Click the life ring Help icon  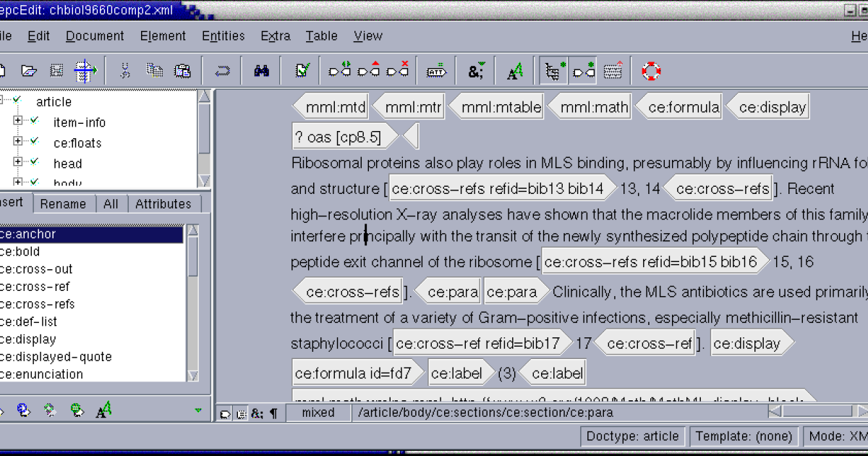point(651,71)
